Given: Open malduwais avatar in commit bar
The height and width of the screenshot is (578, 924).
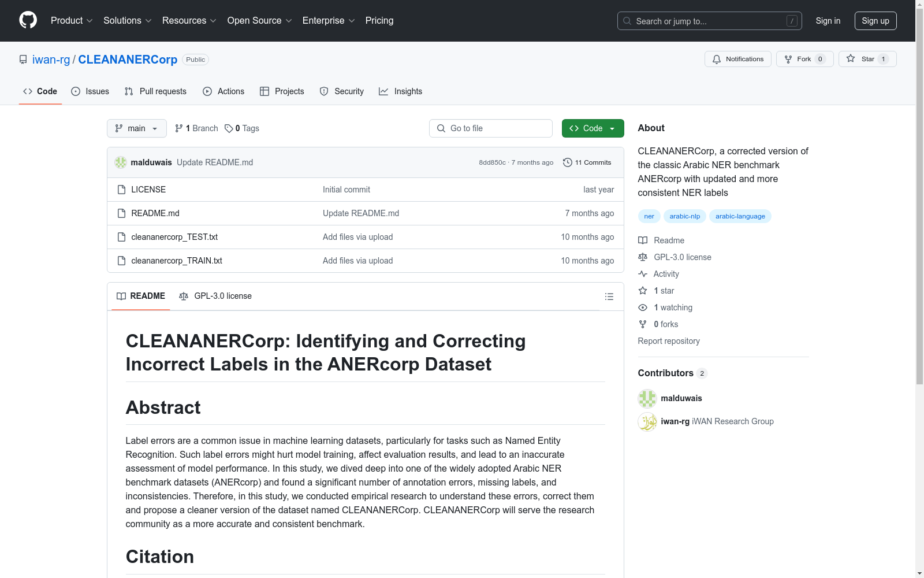Looking at the screenshot, I should pos(121,162).
